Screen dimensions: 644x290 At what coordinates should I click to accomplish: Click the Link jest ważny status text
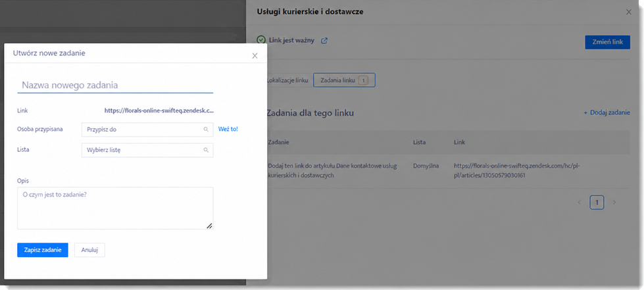pos(291,41)
